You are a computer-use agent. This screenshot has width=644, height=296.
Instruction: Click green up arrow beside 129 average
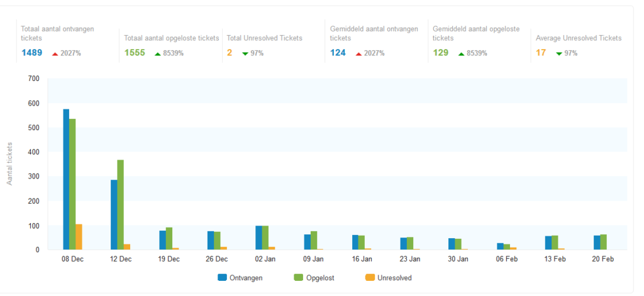click(461, 54)
